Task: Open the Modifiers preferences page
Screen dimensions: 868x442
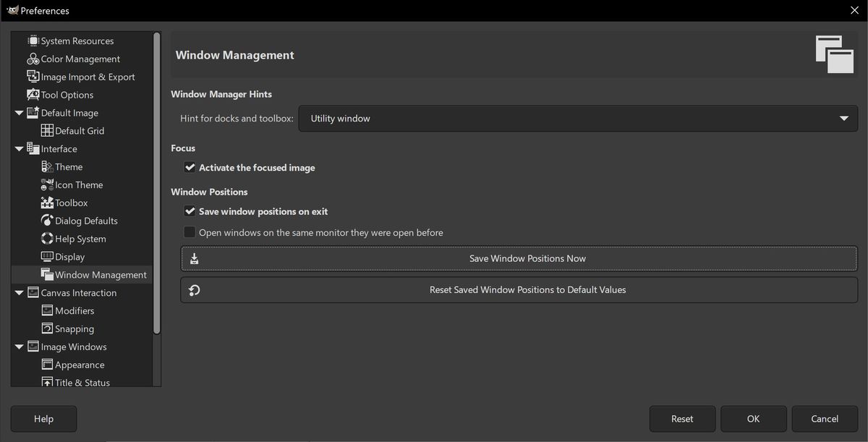Action: [48, 310]
